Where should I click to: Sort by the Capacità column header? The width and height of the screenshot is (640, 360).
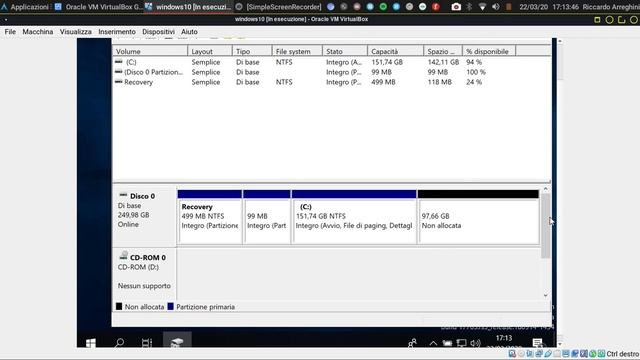coord(395,51)
